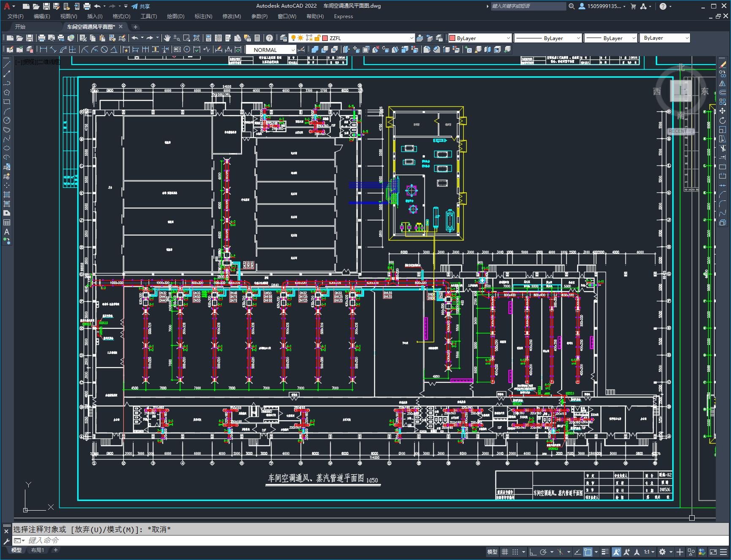Click the Undo arrow in the quick access toolbar
This screenshot has height=560, width=731.
click(x=97, y=6)
